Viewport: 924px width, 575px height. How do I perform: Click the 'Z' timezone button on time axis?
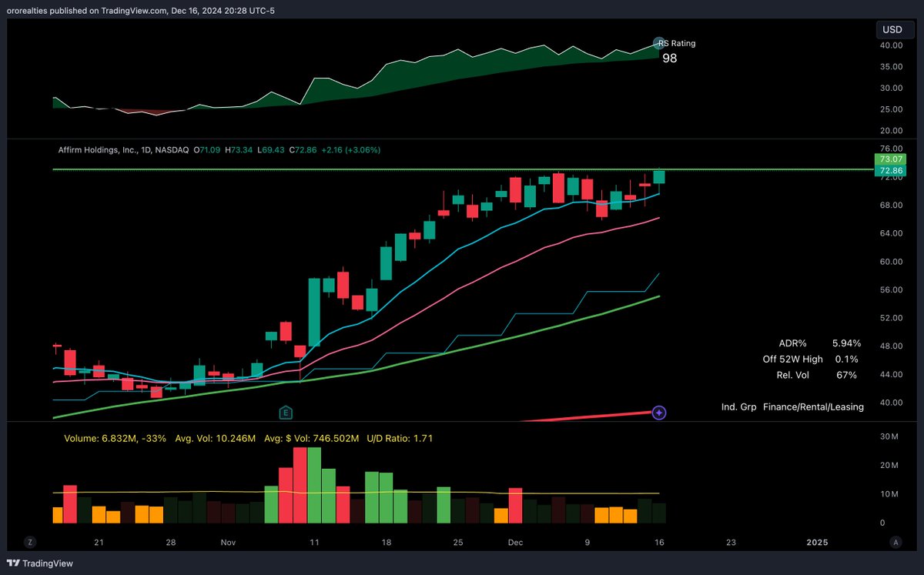tap(29, 542)
